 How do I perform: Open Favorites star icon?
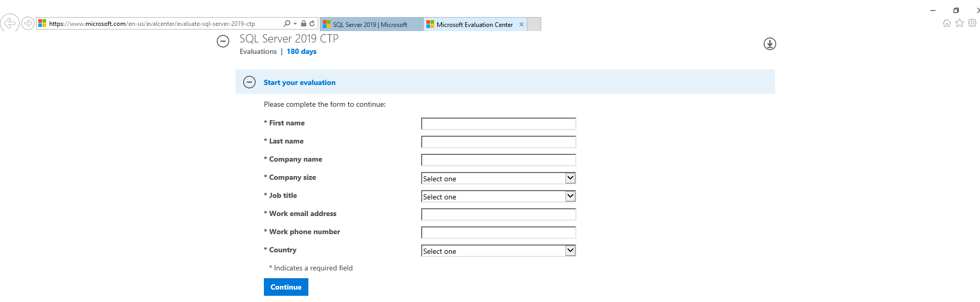[960, 23]
